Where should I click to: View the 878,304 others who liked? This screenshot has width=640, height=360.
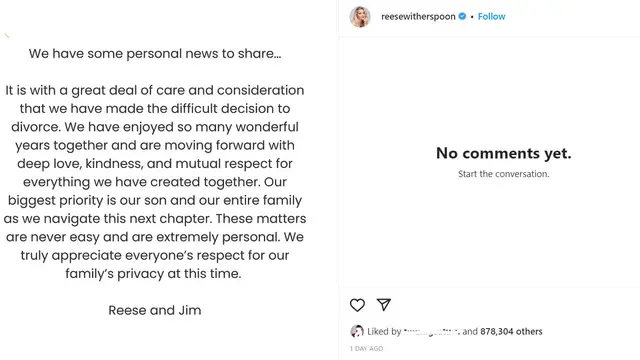pos(511,331)
